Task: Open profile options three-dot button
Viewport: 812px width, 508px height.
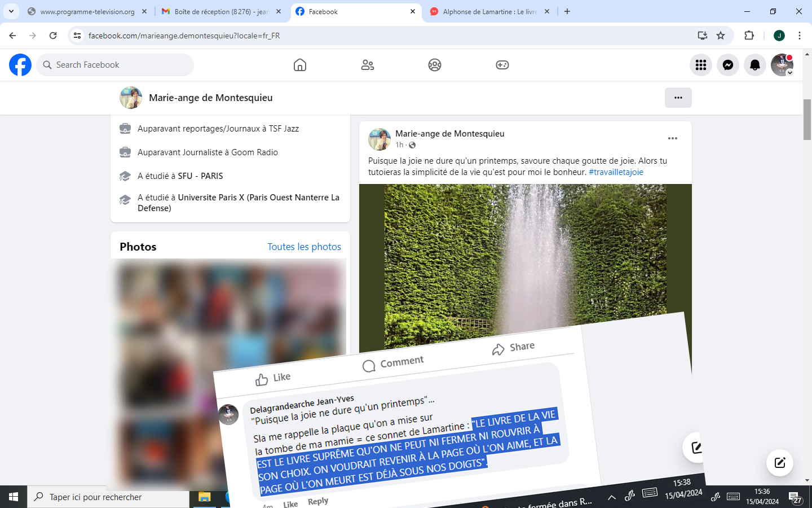Action: 678,98
